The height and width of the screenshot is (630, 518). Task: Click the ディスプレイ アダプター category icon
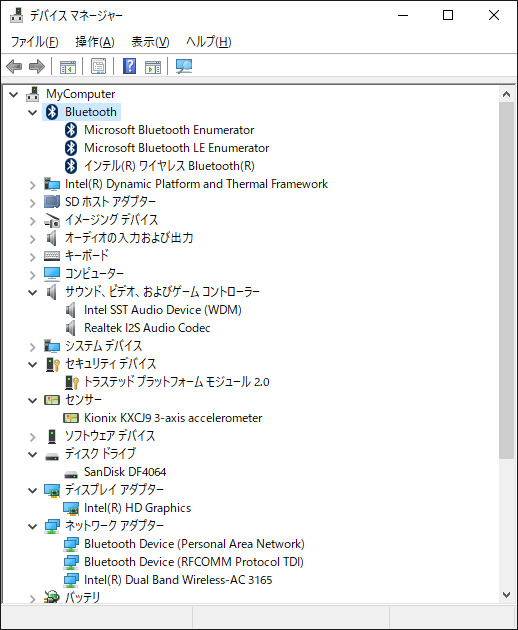pyautogui.click(x=52, y=490)
